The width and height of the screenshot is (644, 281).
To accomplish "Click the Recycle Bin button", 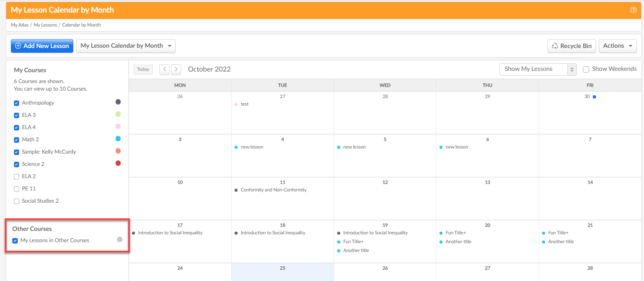I will (x=571, y=46).
